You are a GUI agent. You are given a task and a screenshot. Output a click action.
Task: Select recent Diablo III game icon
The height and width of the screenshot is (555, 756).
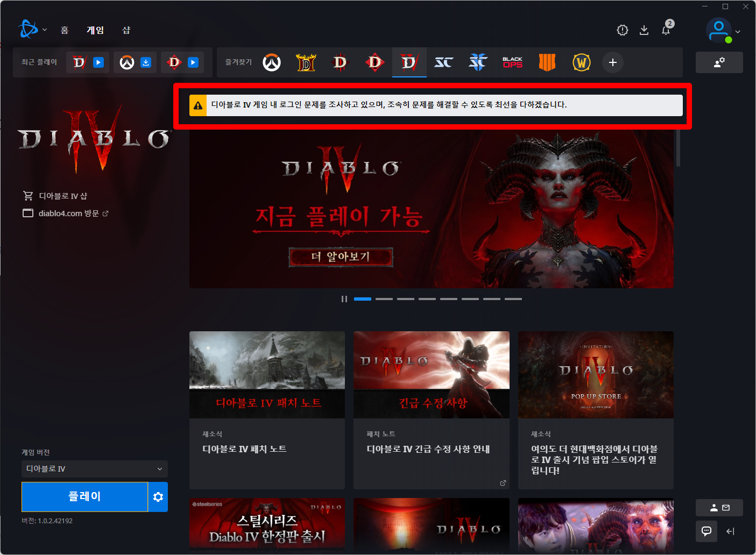click(174, 62)
